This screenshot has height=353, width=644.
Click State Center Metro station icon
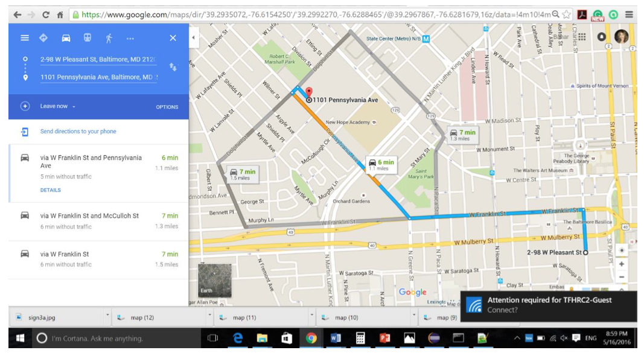pyautogui.click(x=426, y=39)
